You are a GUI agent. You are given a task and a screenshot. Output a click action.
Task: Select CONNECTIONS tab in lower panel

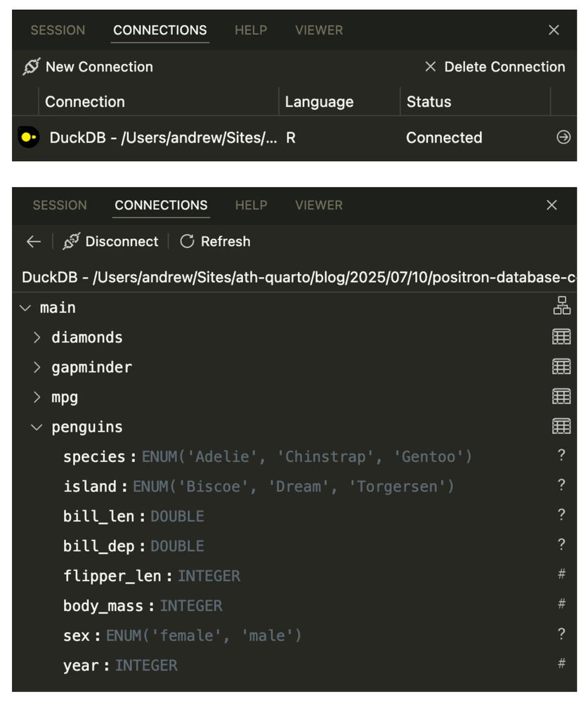161,205
